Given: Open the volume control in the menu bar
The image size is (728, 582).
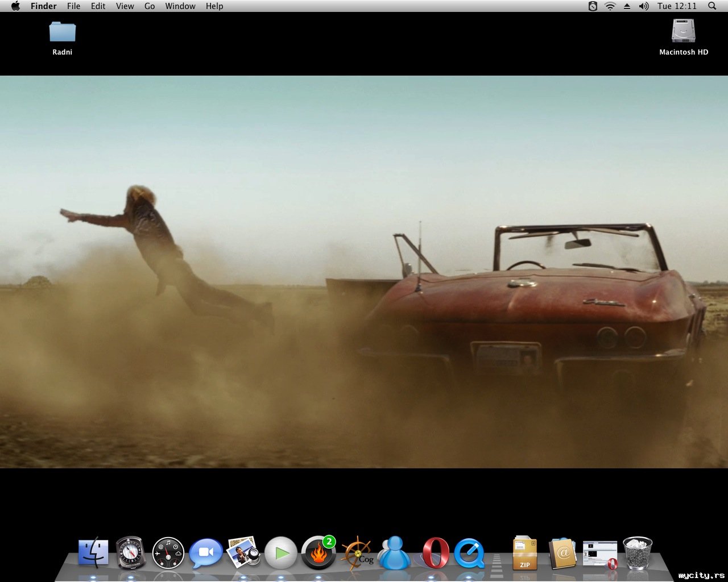Looking at the screenshot, I should 644,6.
